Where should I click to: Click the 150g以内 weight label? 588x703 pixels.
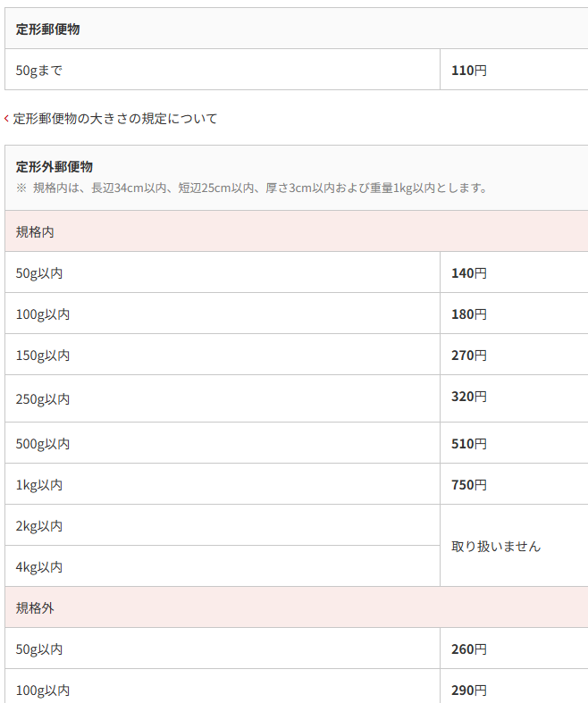(x=43, y=355)
